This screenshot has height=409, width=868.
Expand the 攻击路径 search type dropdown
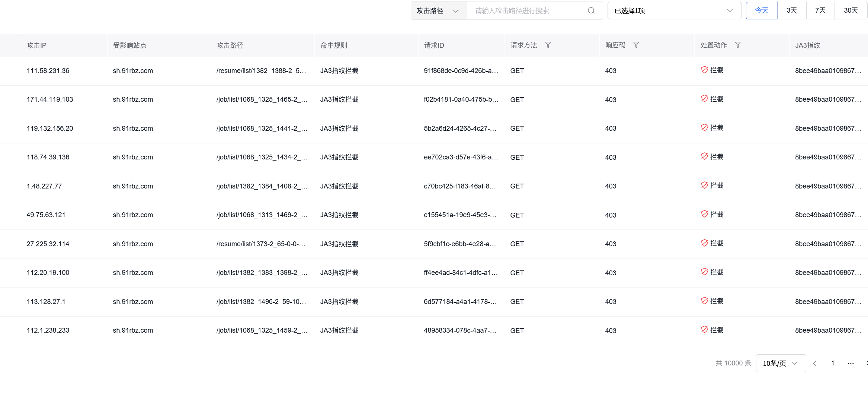tap(438, 11)
